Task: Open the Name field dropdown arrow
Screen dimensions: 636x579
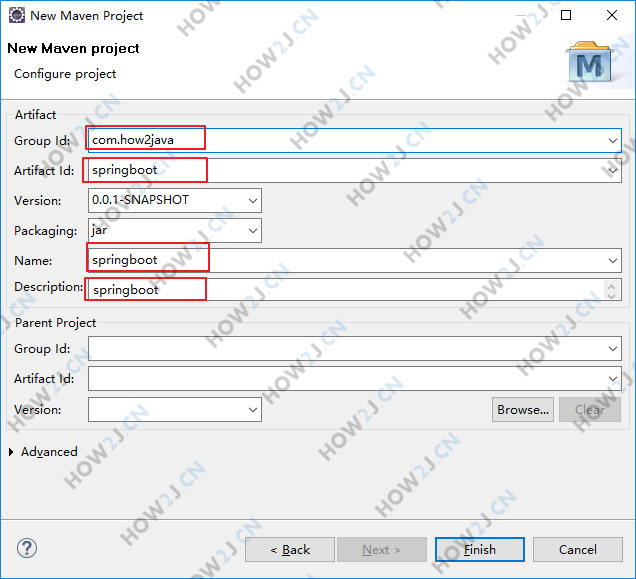Action: pyautogui.click(x=612, y=260)
